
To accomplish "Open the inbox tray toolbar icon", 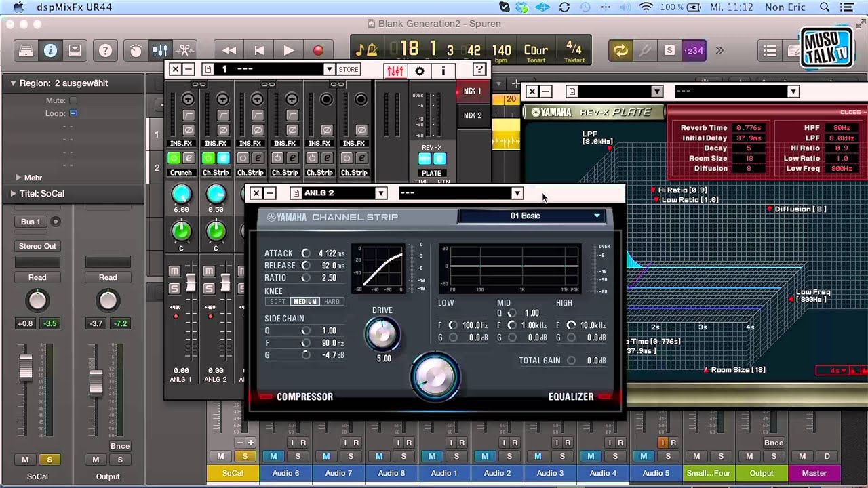I will [x=75, y=51].
